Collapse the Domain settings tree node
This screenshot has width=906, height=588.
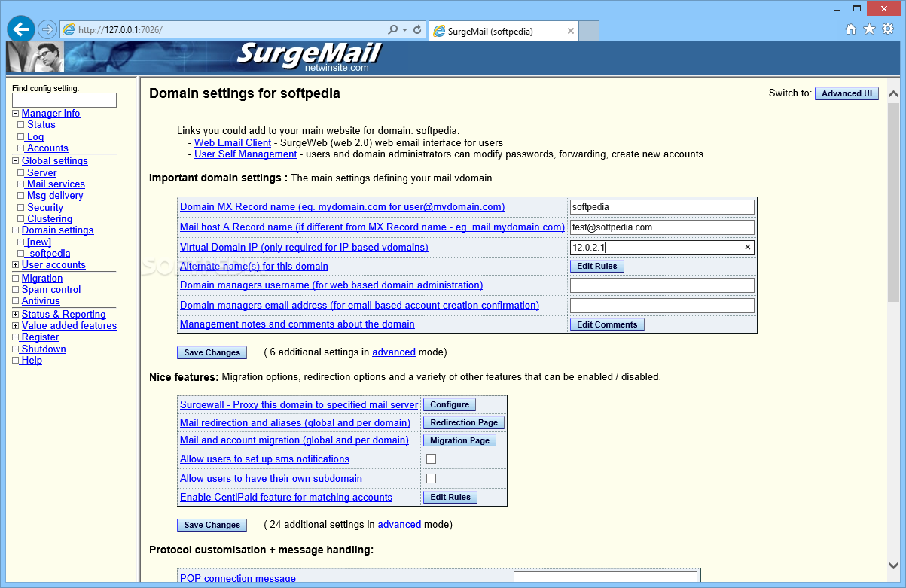15,230
